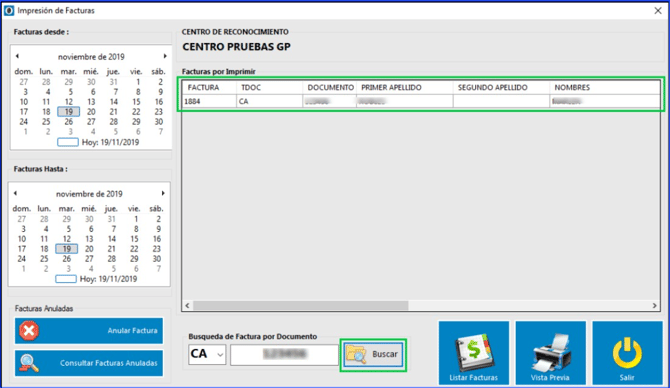Select invoice row 1884
The image size is (670, 388).
tap(421, 101)
